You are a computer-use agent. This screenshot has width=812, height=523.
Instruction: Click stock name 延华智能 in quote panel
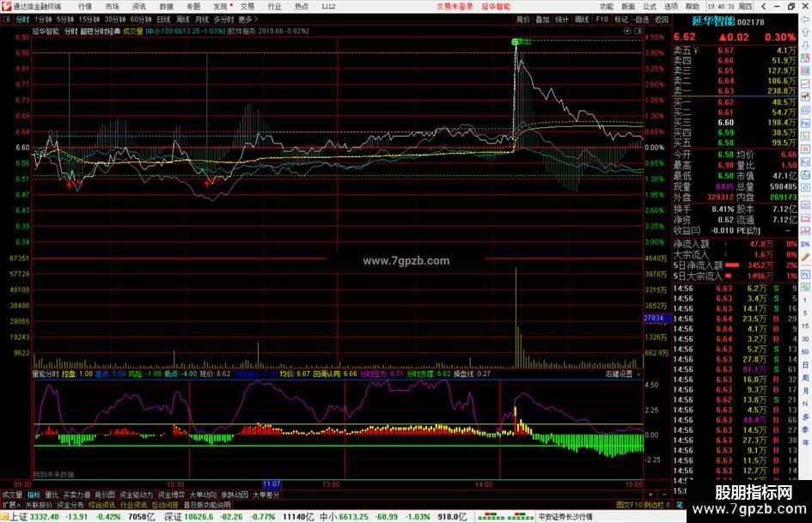(x=713, y=21)
